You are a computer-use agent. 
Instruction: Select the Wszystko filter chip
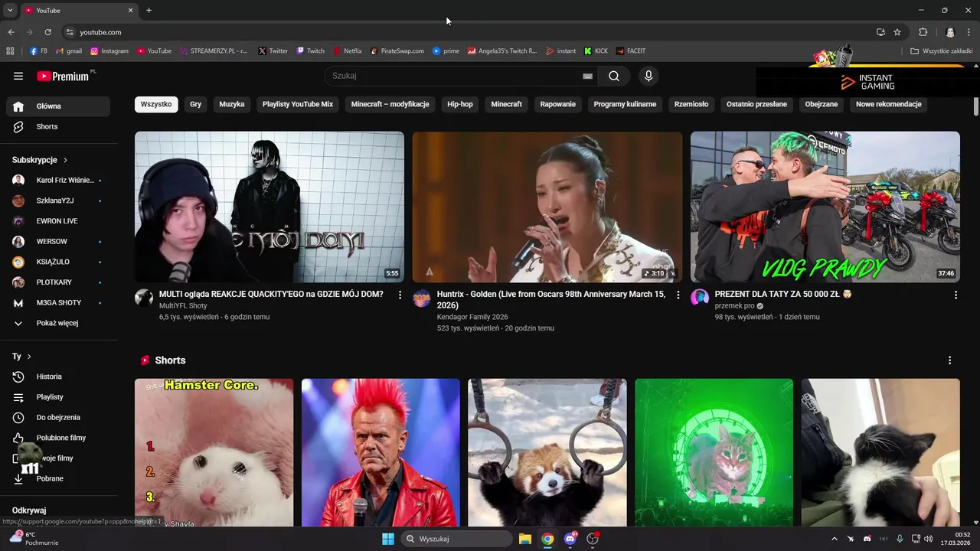click(x=156, y=104)
